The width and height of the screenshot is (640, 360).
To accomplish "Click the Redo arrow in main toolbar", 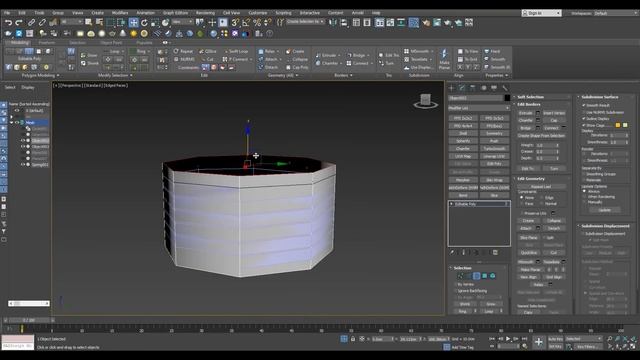I will [19, 22].
